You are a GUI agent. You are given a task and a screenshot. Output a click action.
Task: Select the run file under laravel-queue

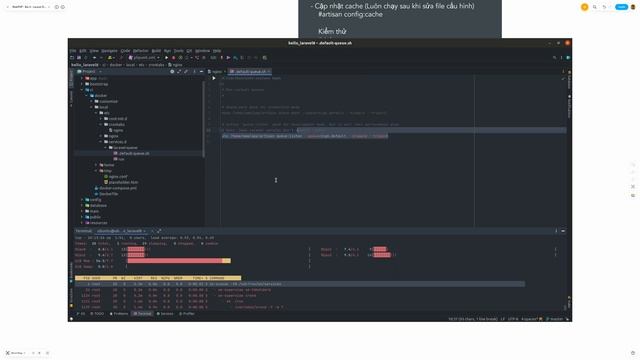pyautogui.click(x=119, y=159)
